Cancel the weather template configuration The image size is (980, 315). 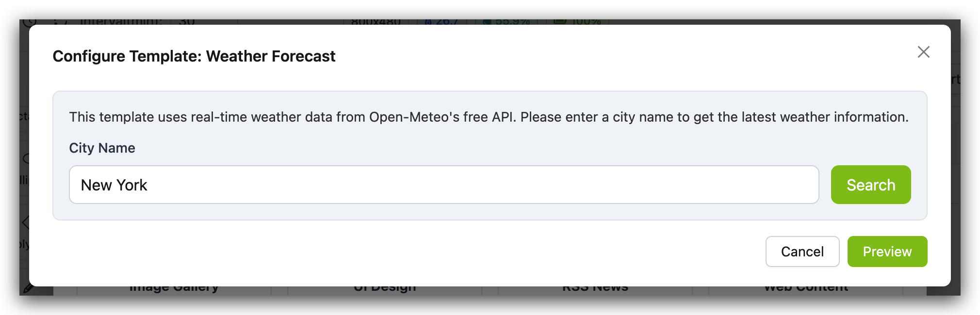(x=802, y=252)
